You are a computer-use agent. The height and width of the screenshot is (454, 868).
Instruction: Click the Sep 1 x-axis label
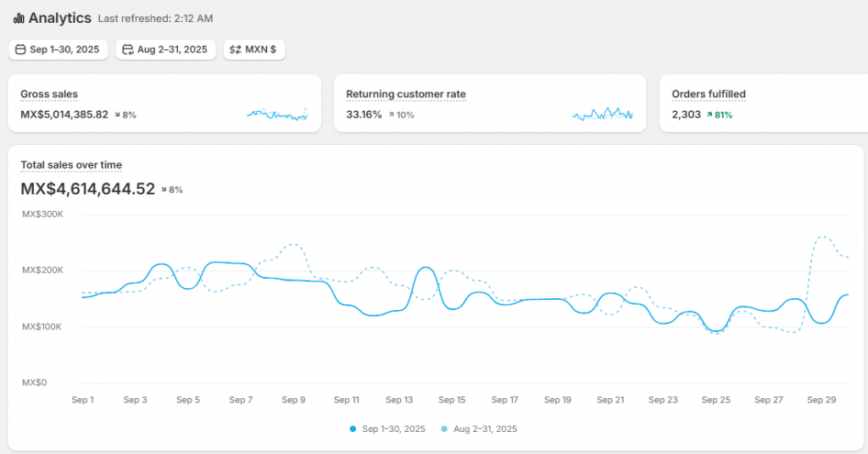coord(82,400)
